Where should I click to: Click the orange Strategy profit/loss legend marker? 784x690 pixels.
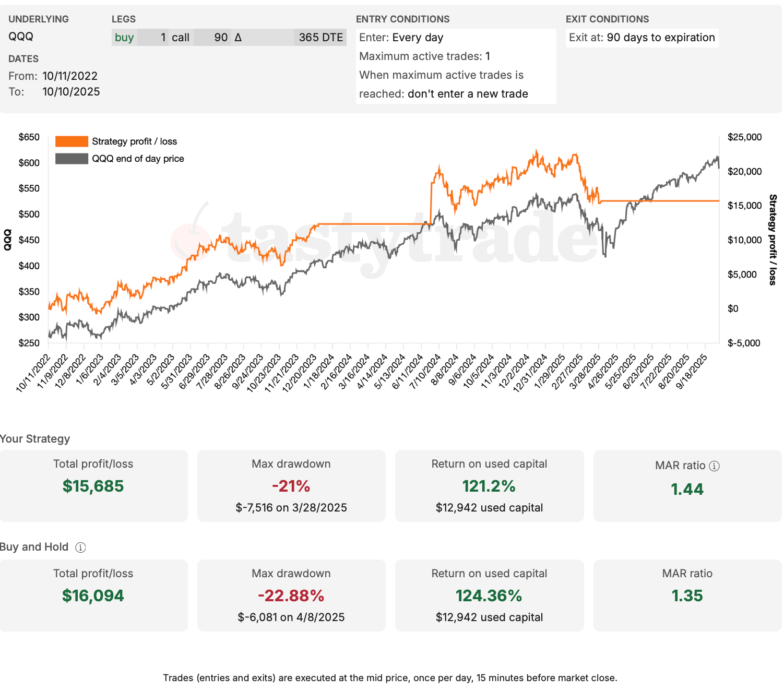point(71,141)
